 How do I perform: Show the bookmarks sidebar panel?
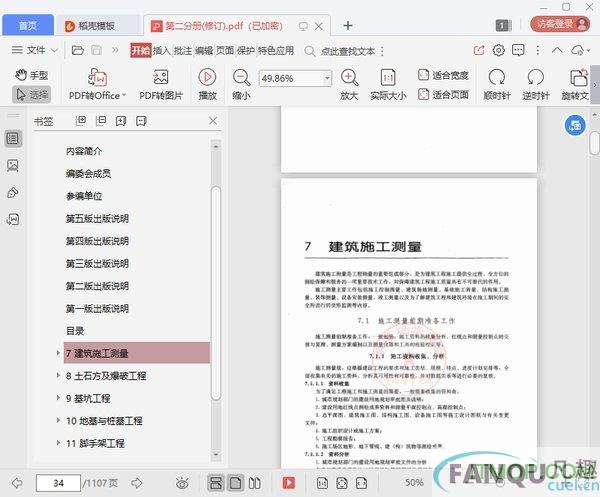(13, 138)
